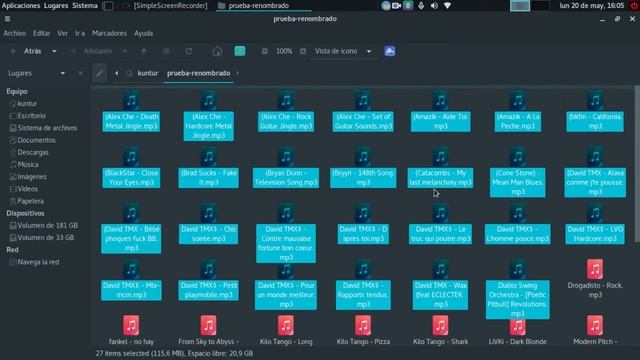Open the Lugares menu in top panel

click(56, 5)
